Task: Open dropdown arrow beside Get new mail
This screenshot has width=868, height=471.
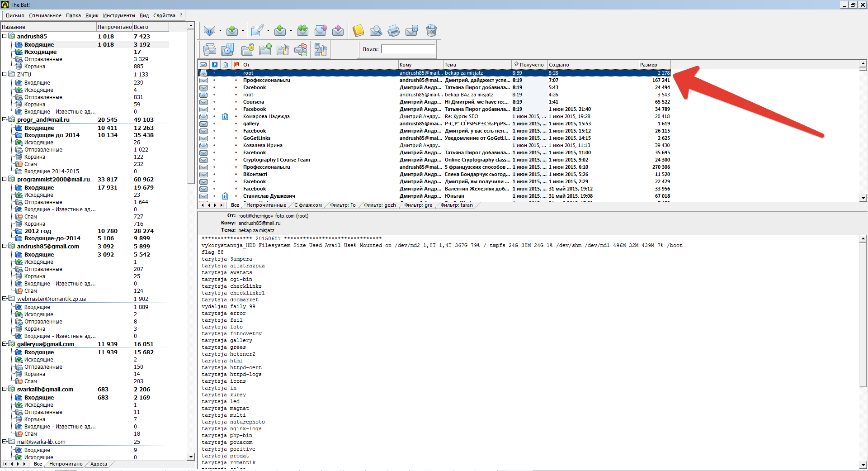Action: coord(220,31)
